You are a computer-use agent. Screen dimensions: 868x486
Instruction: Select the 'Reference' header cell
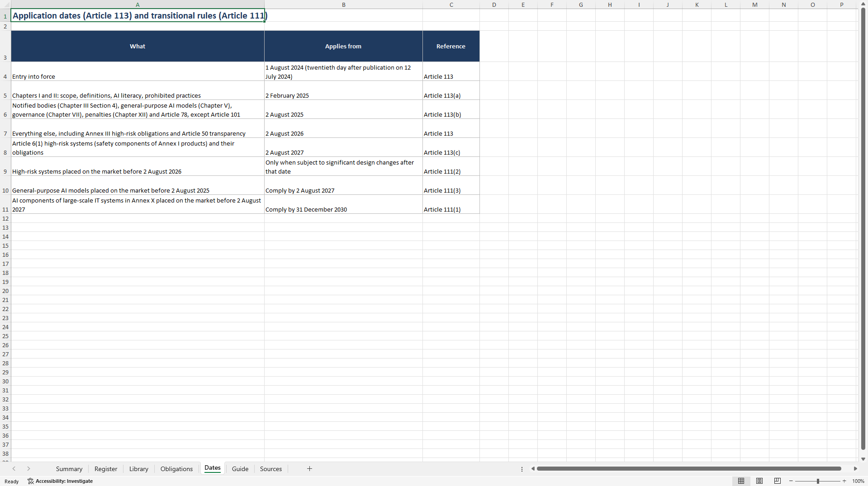(451, 46)
